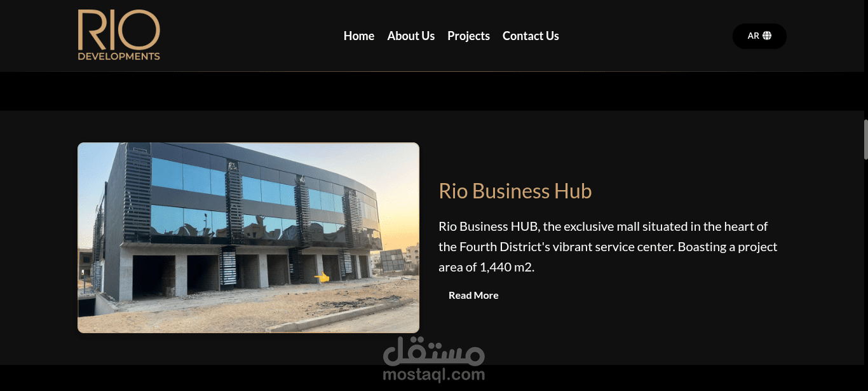Click Read More for Rio Business Hub
The width and height of the screenshot is (868, 391).
pyautogui.click(x=473, y=296)
